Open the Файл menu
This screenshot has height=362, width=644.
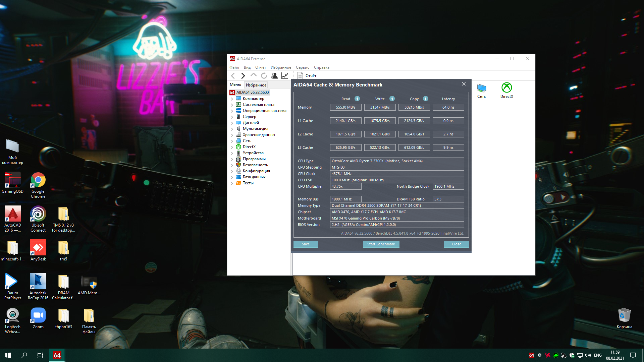[x=234, y=67]
